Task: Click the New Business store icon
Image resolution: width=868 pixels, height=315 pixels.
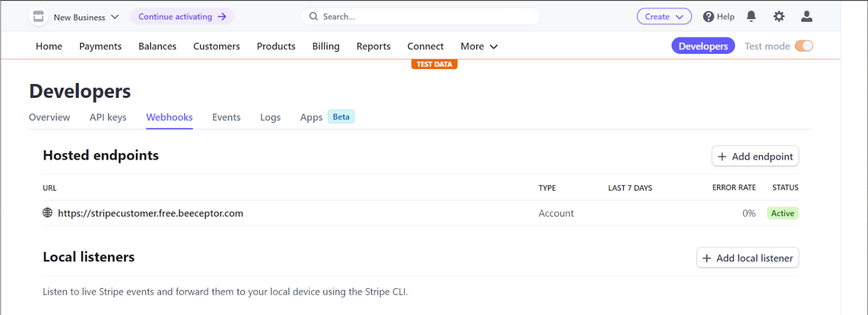Action: pyautogui.click(x=38, y=17)
